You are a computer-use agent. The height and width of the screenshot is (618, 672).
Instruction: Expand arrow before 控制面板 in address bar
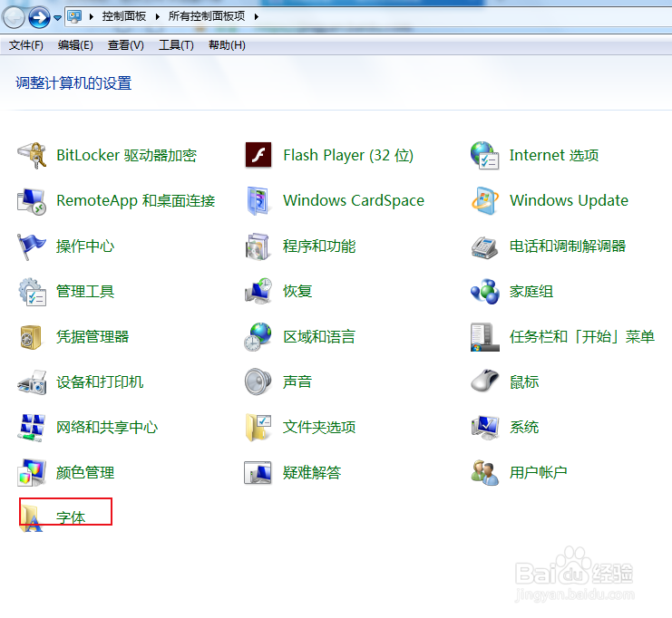92,16
